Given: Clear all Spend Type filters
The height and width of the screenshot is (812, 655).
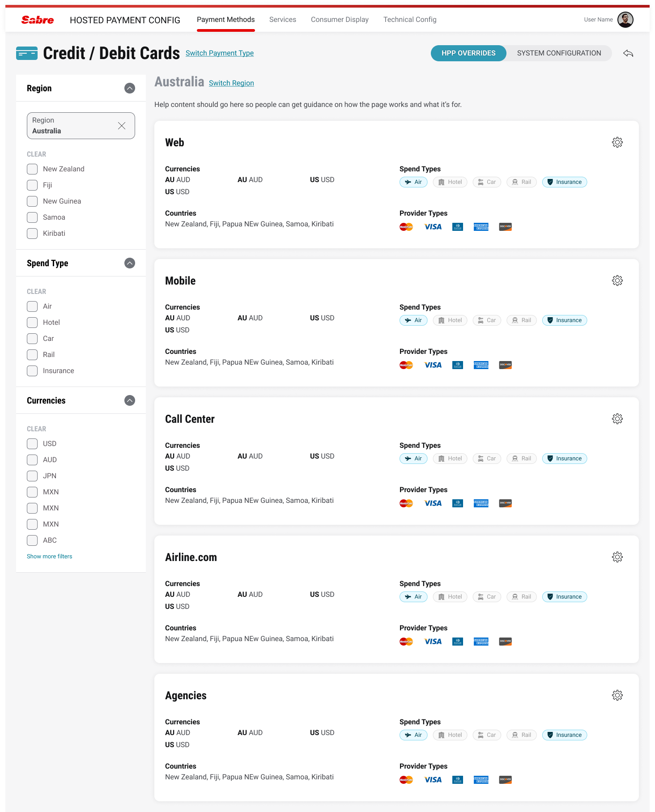Looking at the screenshot, I should click(x=36, y=292).
